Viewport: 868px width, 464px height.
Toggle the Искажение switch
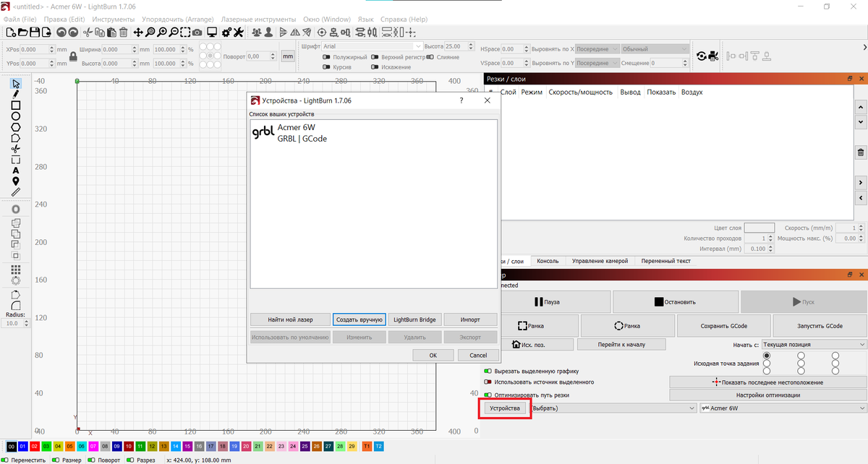click(375, 67)
